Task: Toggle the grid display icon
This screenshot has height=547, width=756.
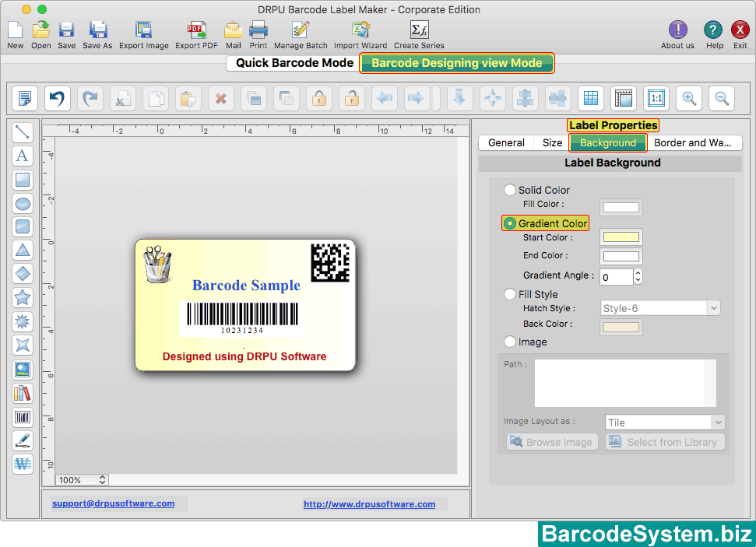Action: (x=591, y=99)
